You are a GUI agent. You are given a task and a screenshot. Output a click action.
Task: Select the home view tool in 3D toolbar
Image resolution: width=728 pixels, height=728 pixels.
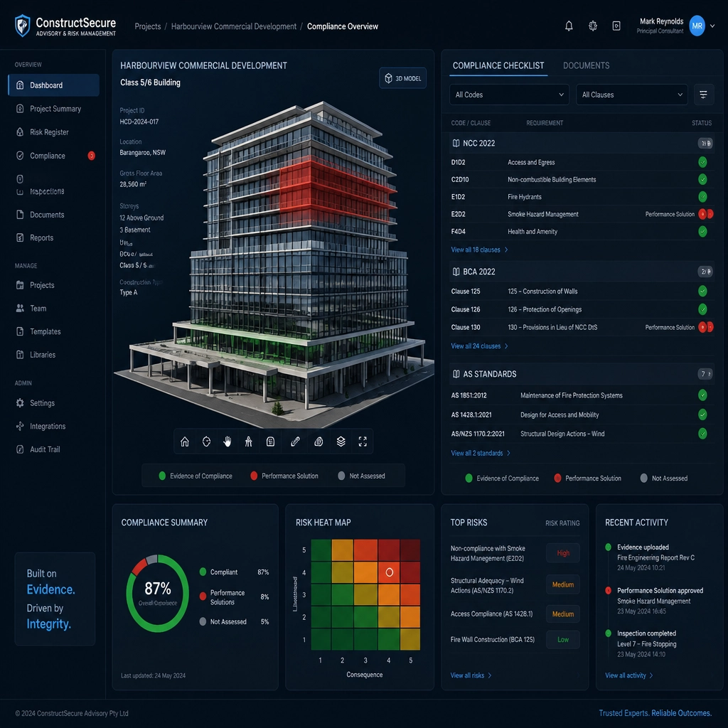pos(185,441)
